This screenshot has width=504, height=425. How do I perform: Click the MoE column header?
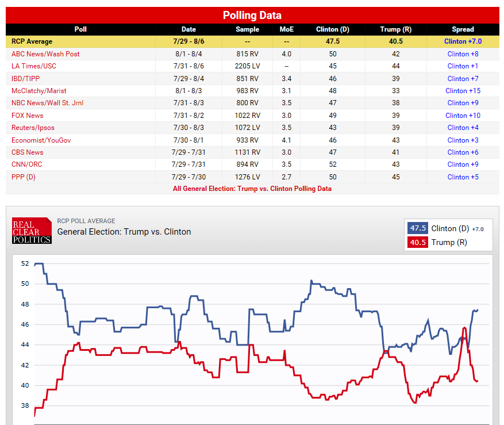pyautogui.click(x=286, y=29)
